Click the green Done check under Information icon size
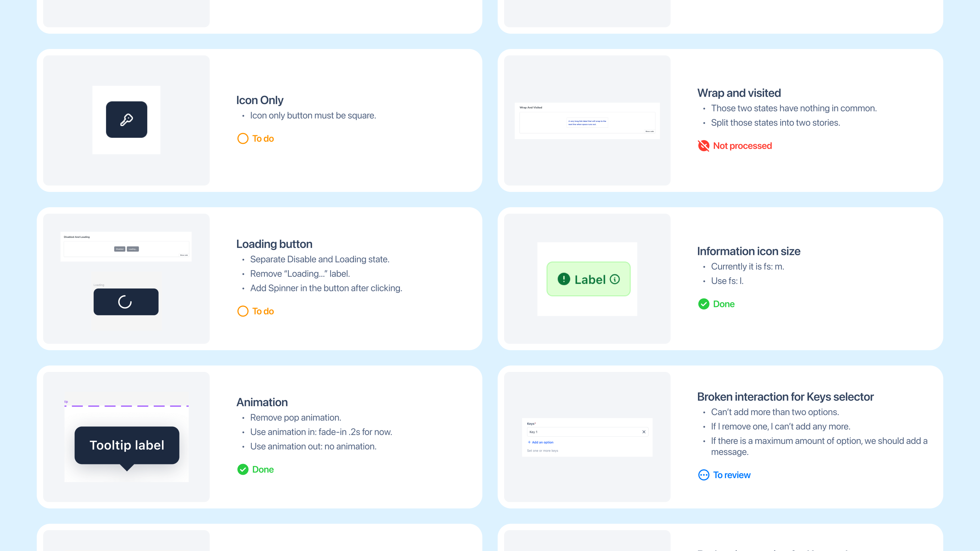 703,304
